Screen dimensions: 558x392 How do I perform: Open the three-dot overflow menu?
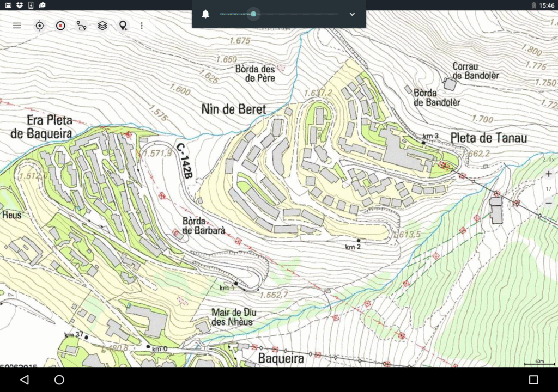tap(141, 25)
